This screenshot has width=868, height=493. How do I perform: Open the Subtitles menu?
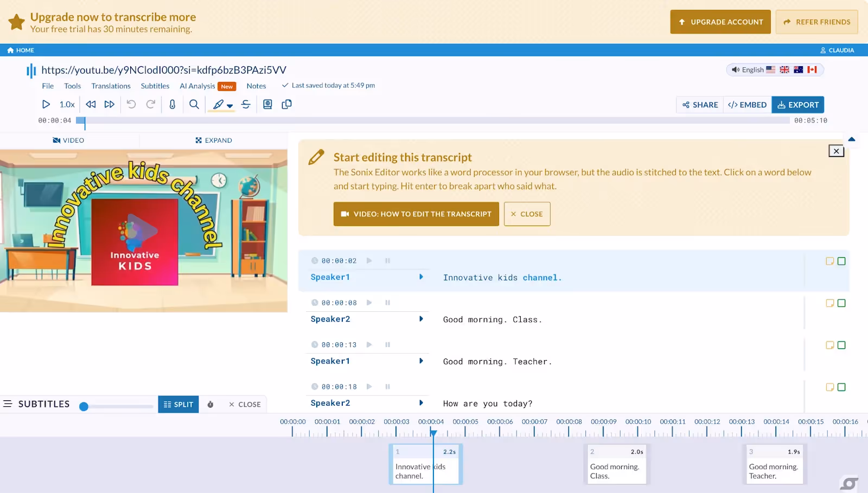[x=155, y=86]
